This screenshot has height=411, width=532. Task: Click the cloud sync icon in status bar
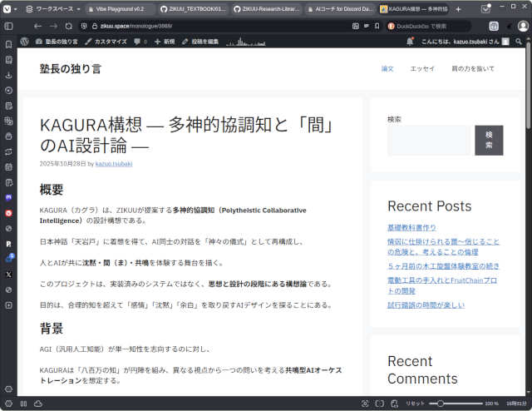click(x=37, y=404)
